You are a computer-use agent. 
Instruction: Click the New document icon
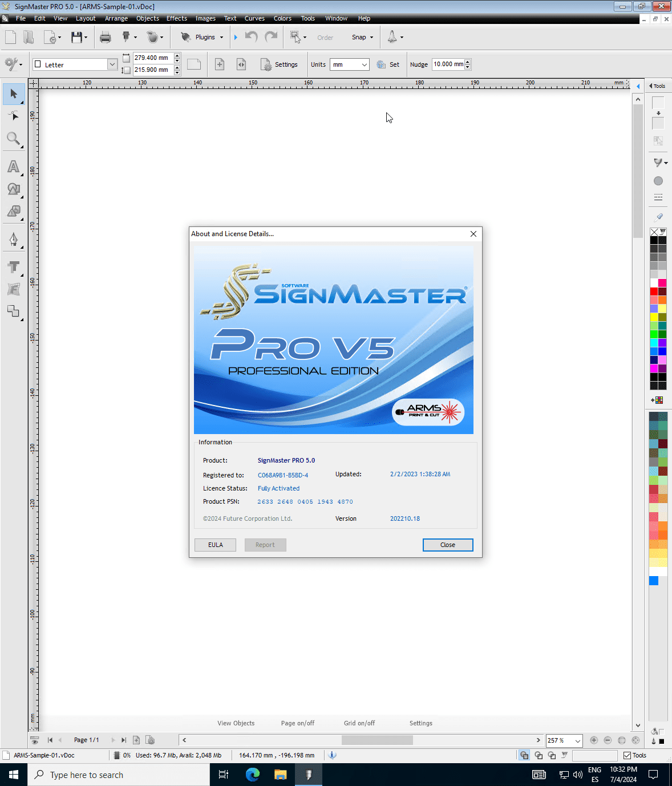(x=11, y=38)
